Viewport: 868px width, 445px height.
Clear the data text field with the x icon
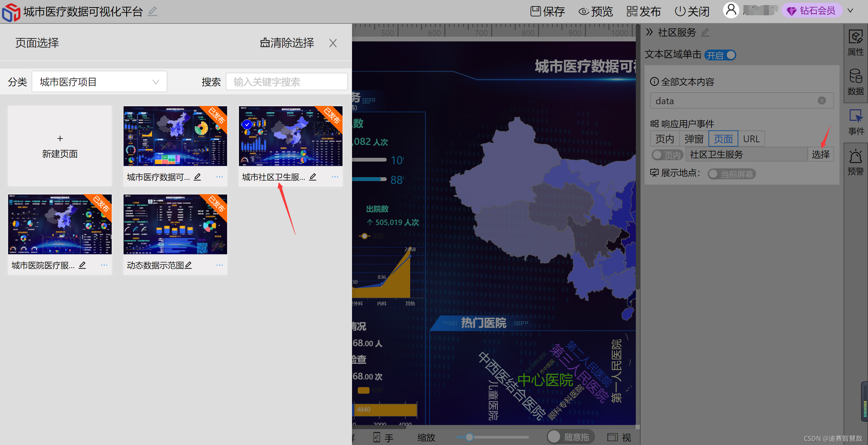(822, 100)
